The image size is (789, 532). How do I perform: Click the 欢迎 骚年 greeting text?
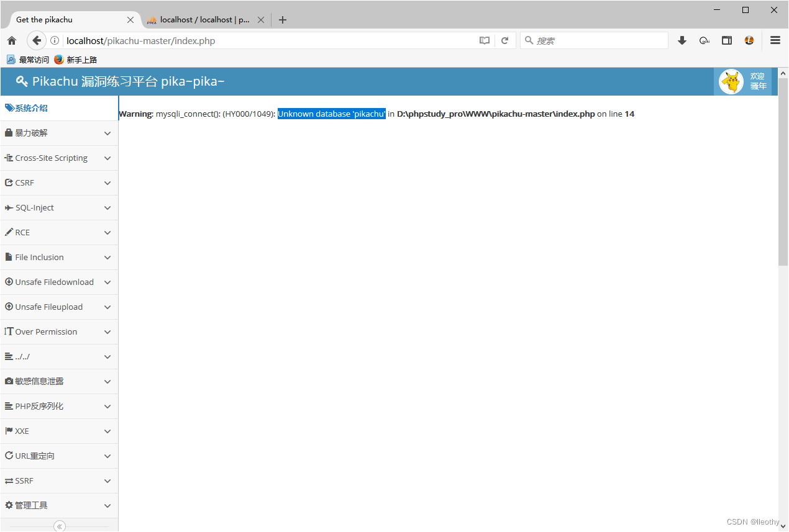click(758, 81)
